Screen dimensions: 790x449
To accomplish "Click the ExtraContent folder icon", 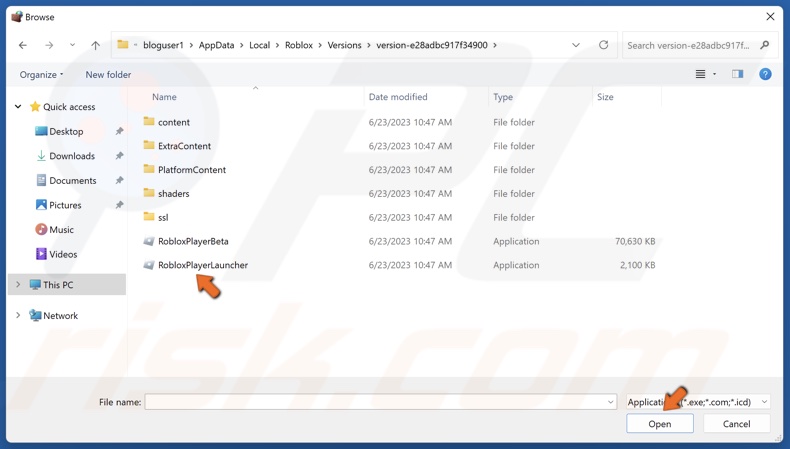I will point(149,145).
